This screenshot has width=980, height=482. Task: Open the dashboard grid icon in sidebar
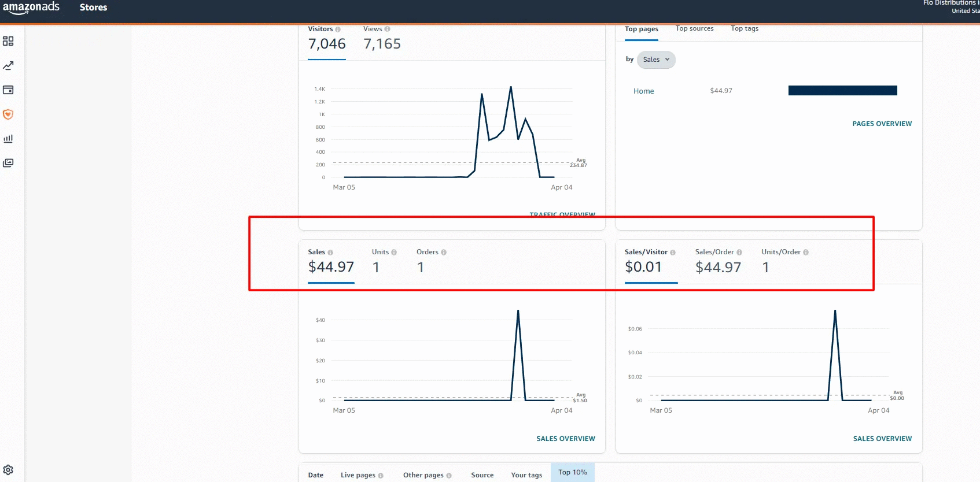(8, 41)
